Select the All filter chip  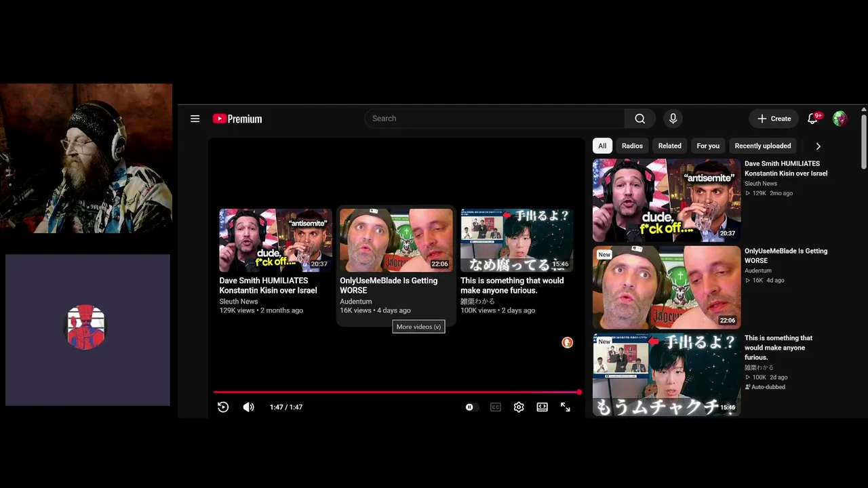point(602,146)
